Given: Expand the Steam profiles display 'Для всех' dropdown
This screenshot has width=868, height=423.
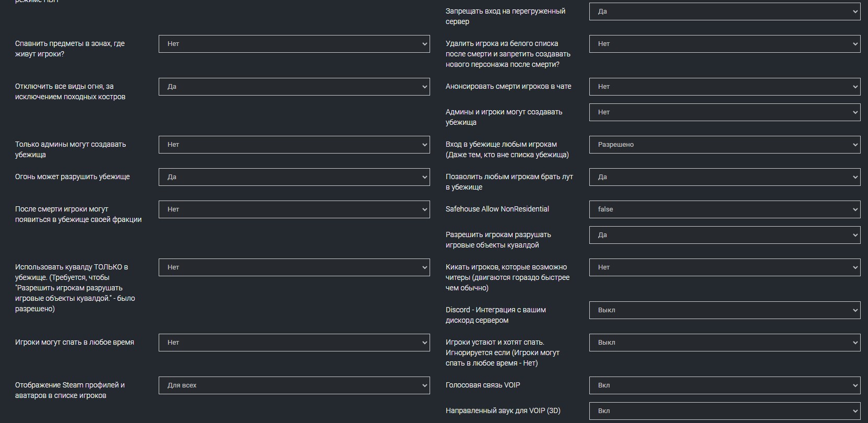Looking at the screenshot, I should pyautogui.click(x=294, y=385).
